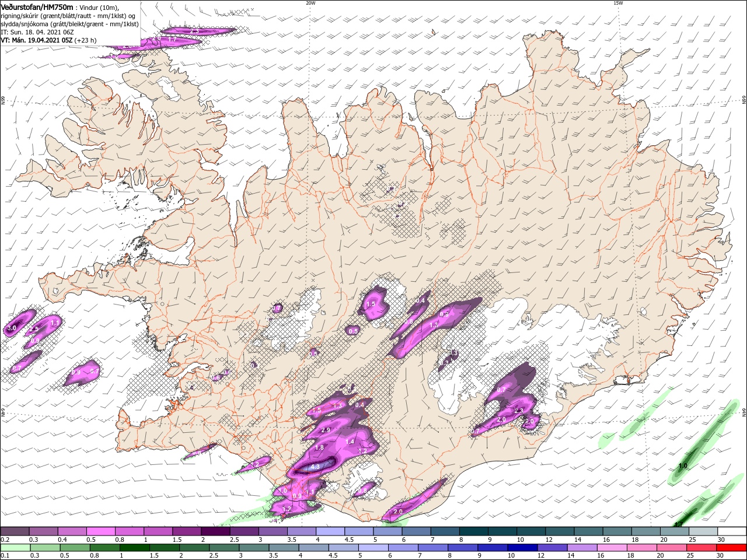Pick the darkest purple swatch in snow legend
The width and height of the screenshot is (747, 560).
coord(215,531)
